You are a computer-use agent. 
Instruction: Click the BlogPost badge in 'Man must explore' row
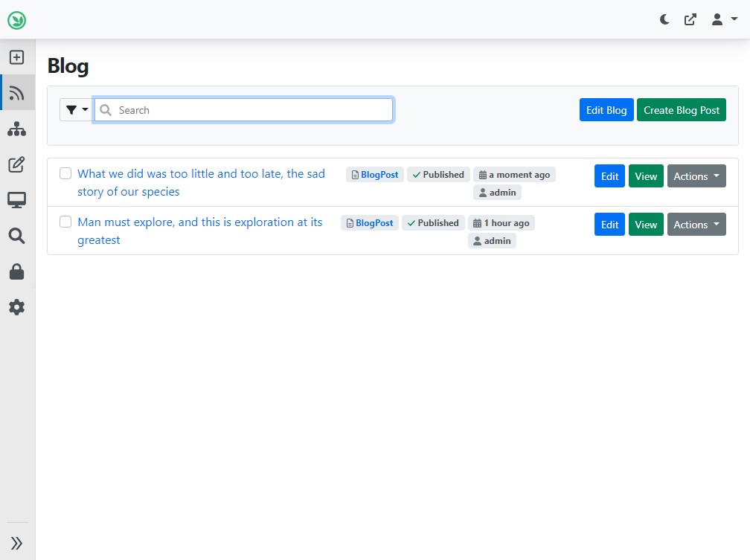[x=370, y=223]
